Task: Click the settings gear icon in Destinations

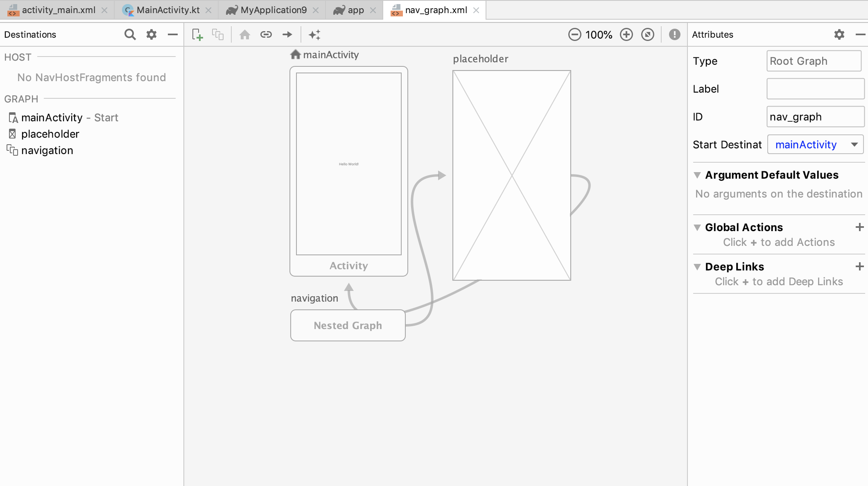Action: [x=151, y=34]
